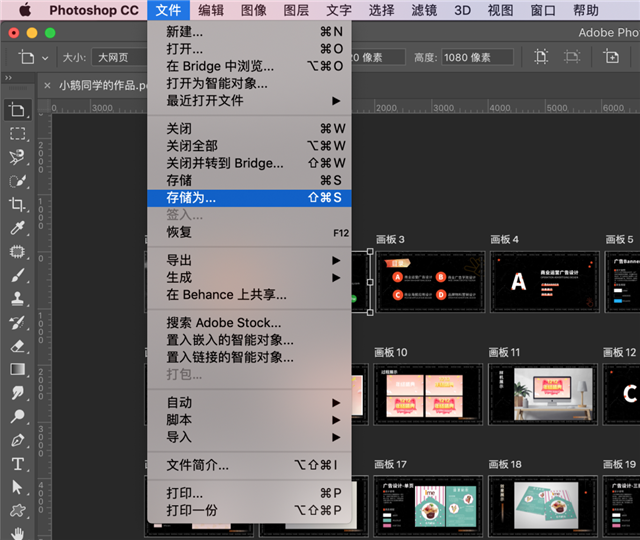Open the Apple menu
This screenshot has height=540, width=640.
tap(24, 10)
